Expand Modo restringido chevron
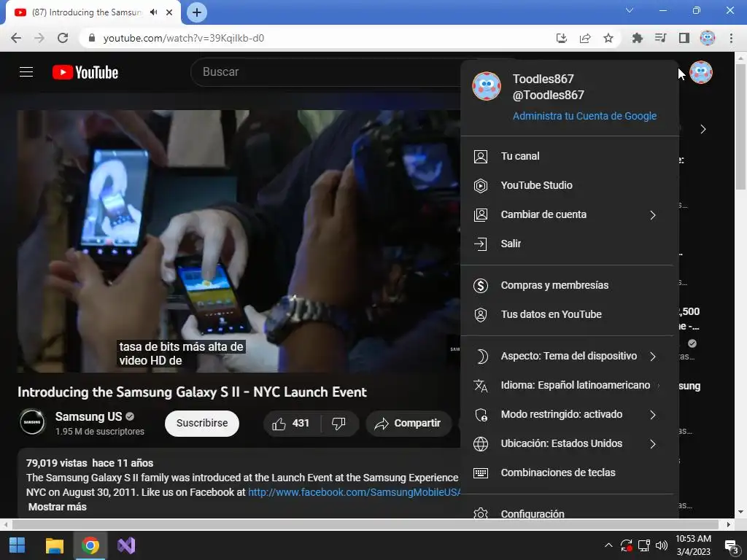747x560 pixels. point(653,415)
